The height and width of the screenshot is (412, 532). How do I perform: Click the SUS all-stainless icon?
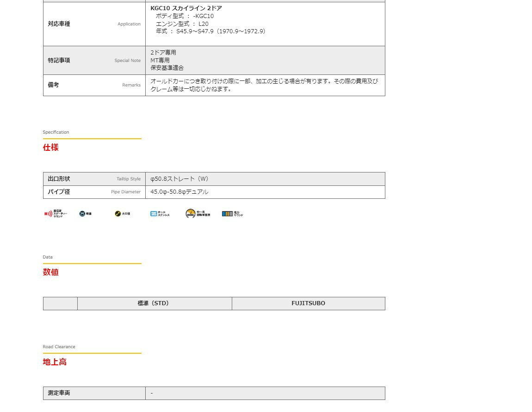(x=160, y=214)
